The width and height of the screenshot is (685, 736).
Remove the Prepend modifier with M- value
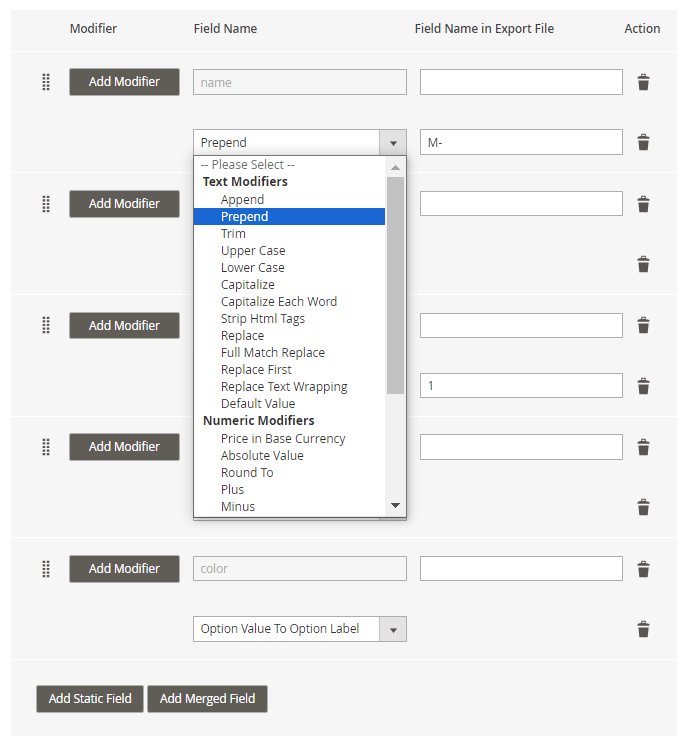tap(643, 142)
